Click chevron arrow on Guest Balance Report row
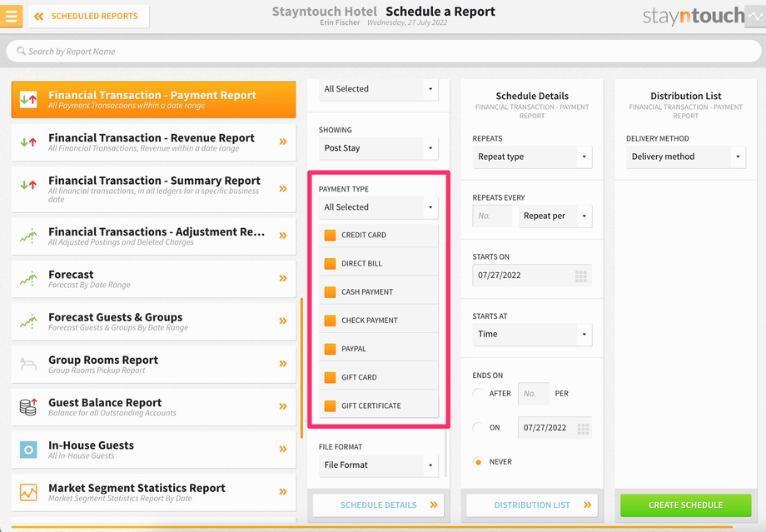Viewport: 766px width, 532px height. click(283, 406)
